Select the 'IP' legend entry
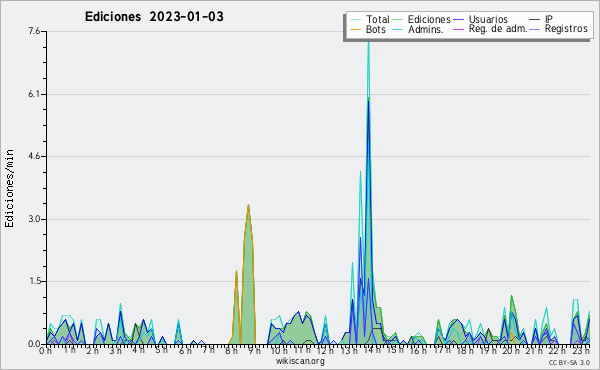 click(549, 19)
